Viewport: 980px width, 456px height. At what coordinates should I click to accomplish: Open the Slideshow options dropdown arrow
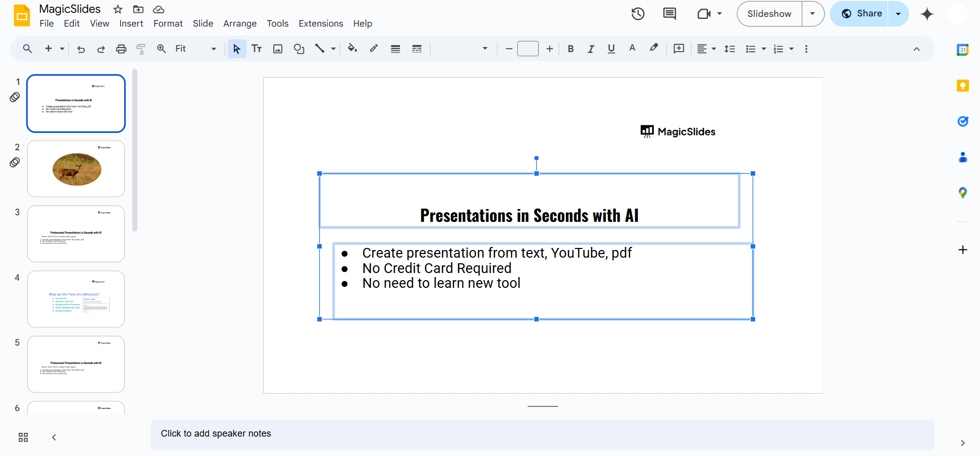(812, 14)
